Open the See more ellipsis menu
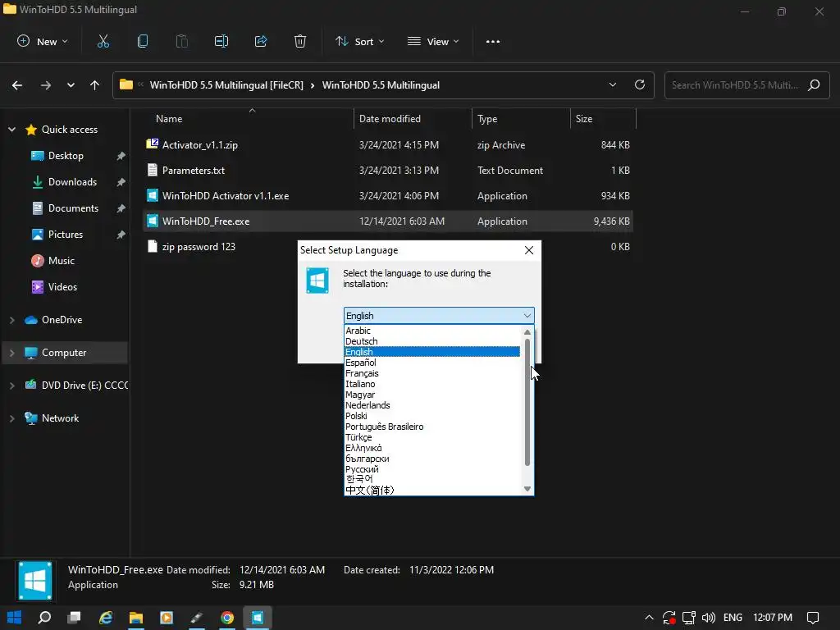Image resolution: width=840 pixels, height=630 pixels. pos(493,41)
